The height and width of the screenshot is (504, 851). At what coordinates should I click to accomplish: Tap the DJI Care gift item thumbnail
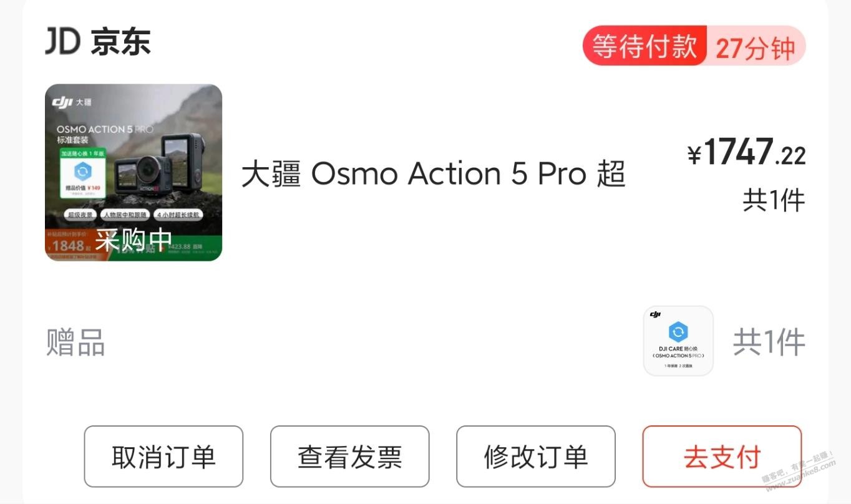[x=678, y=341]
